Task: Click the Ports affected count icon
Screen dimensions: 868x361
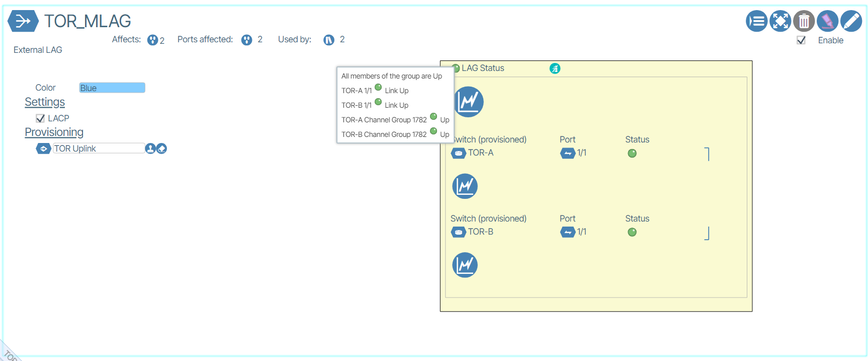Action: (x=246, y=40)
